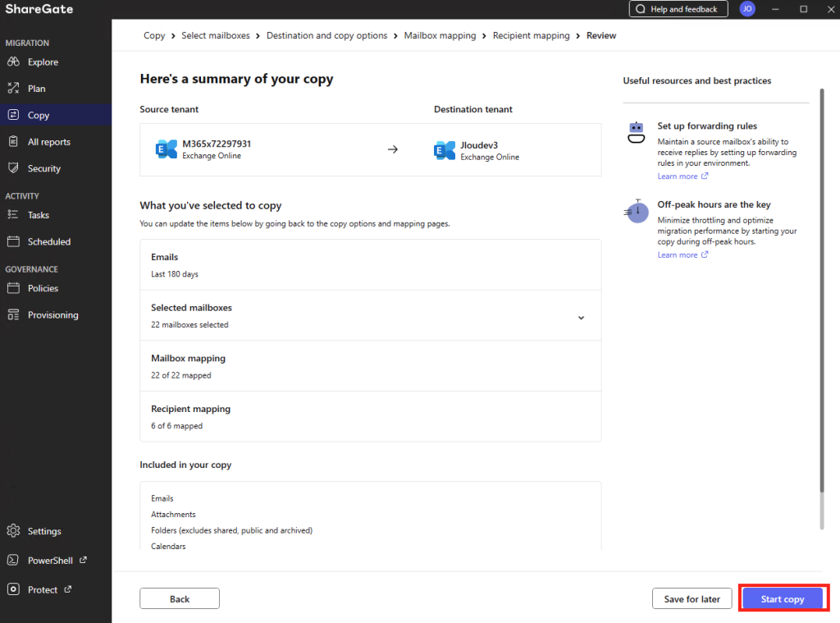This screenshot has width=840, height=623.
Task: Open the Scheduled activity page
Action: tap(56, 242)
